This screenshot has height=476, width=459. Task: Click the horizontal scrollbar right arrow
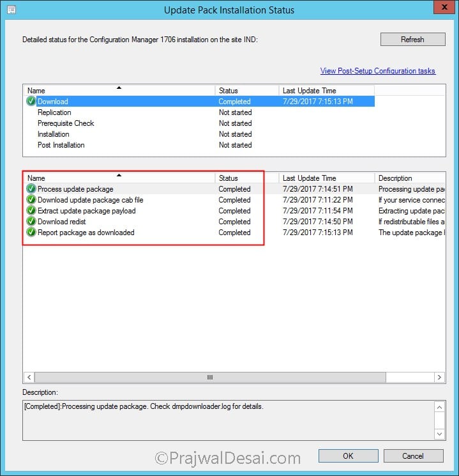[x=440, y=378]
